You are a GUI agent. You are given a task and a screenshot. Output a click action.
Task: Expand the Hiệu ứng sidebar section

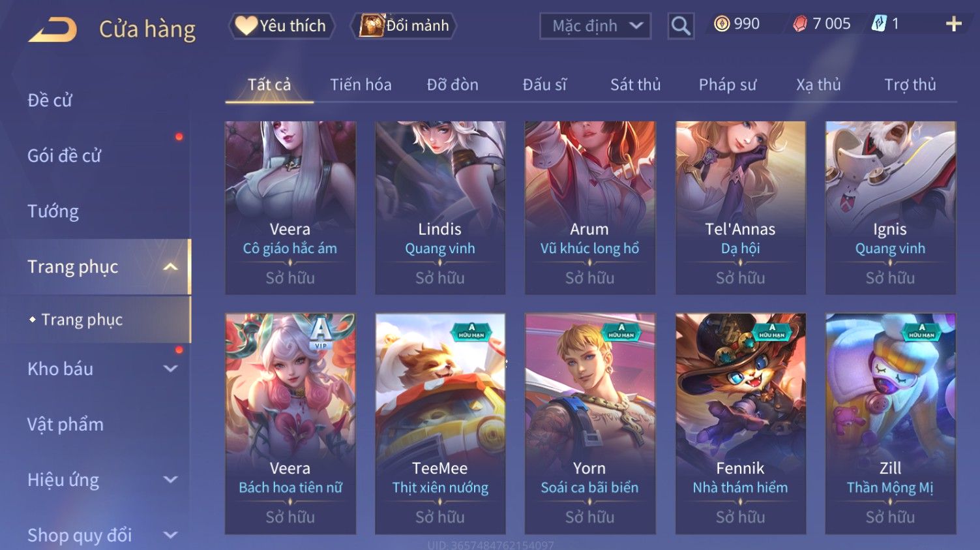point(170,480)
